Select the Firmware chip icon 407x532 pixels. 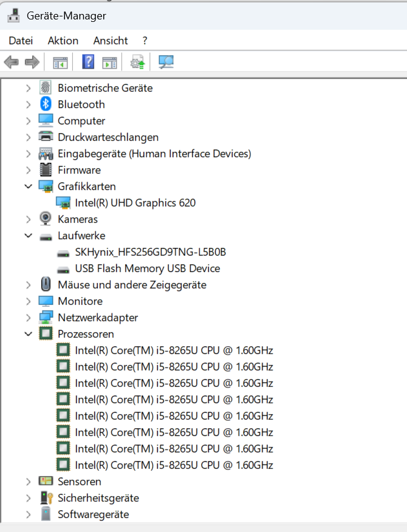click(46, 169)
